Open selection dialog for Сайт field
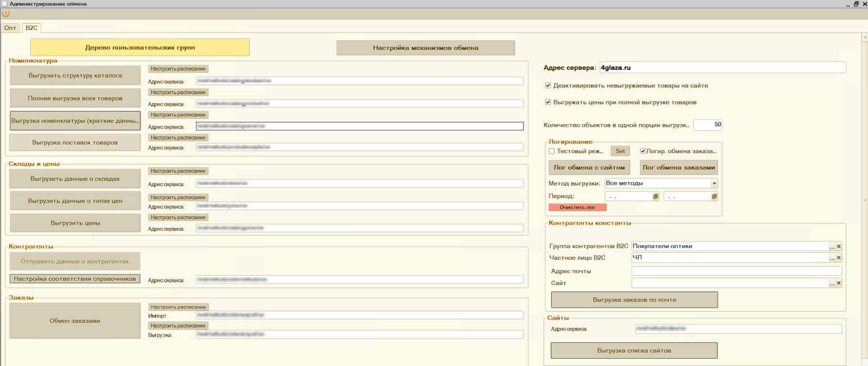868x366 pixels. click(x=832, y=283)
